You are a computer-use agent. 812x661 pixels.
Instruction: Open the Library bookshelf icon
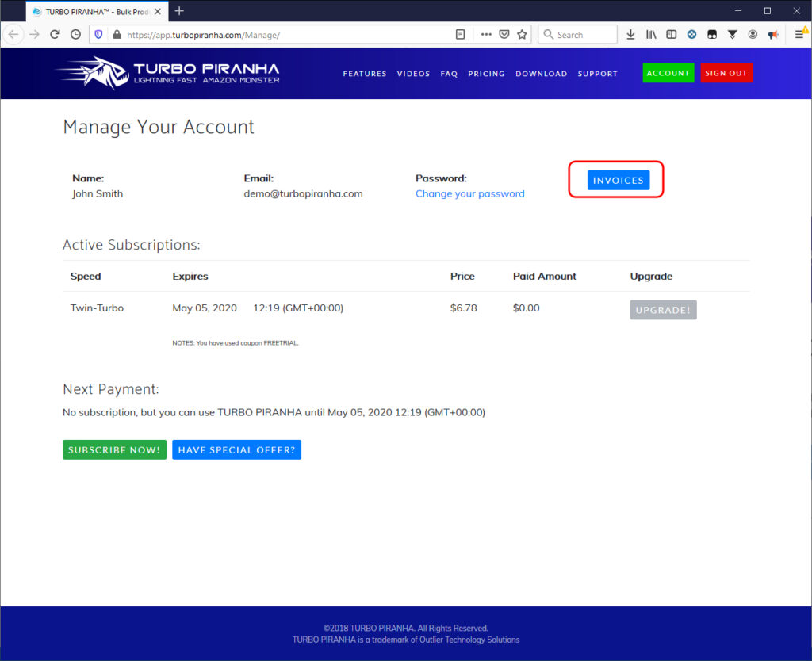[x=651, y=35]
